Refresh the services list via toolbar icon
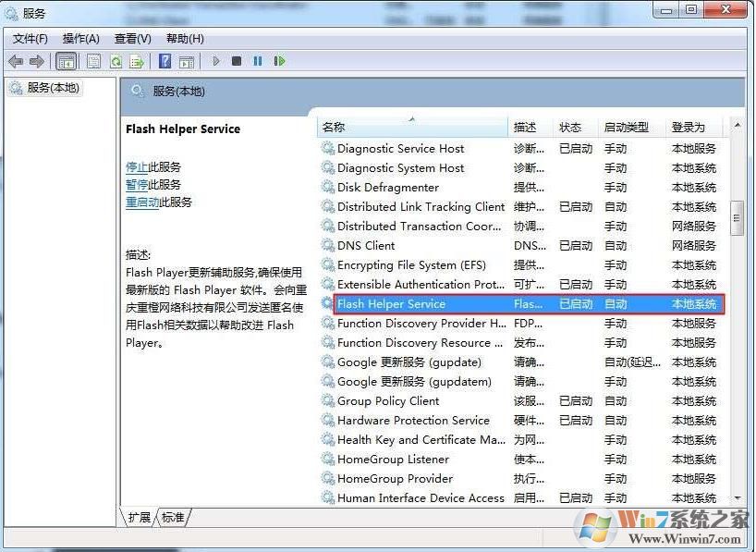Image resolution: width=756 pixels, height=552 pixels. coord(115,61)
